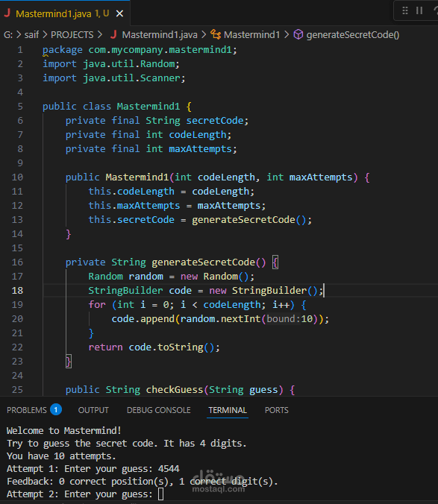Screen dimensions: 438x504
Task: Click the random variable on line 17
Action: pos(146,277)
